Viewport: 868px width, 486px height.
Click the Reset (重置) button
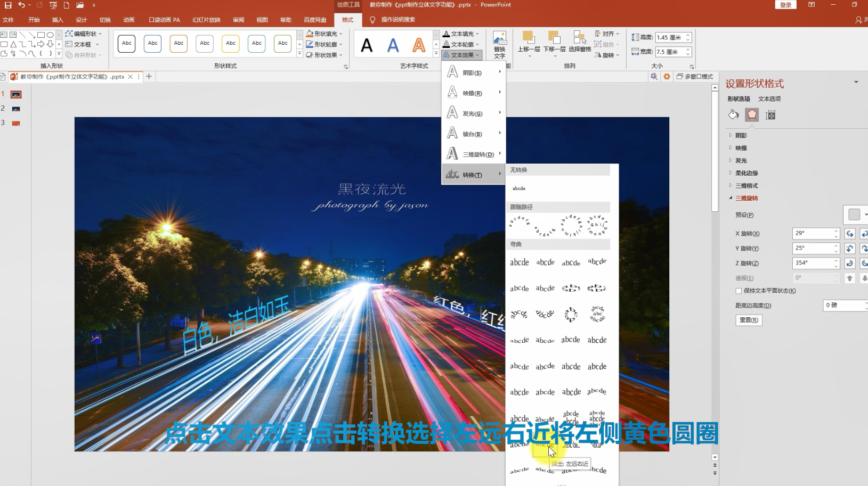tap(749, 320)
